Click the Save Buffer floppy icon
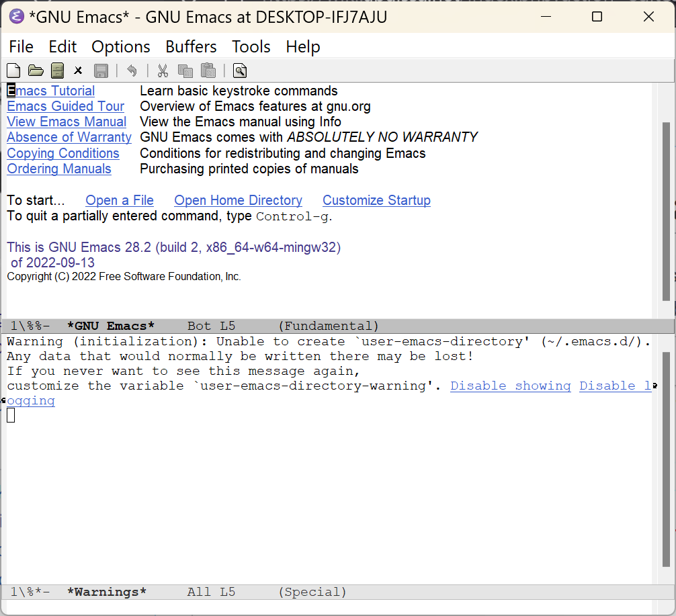This screenshot has height=616, width=676. (x=101, y=71)
